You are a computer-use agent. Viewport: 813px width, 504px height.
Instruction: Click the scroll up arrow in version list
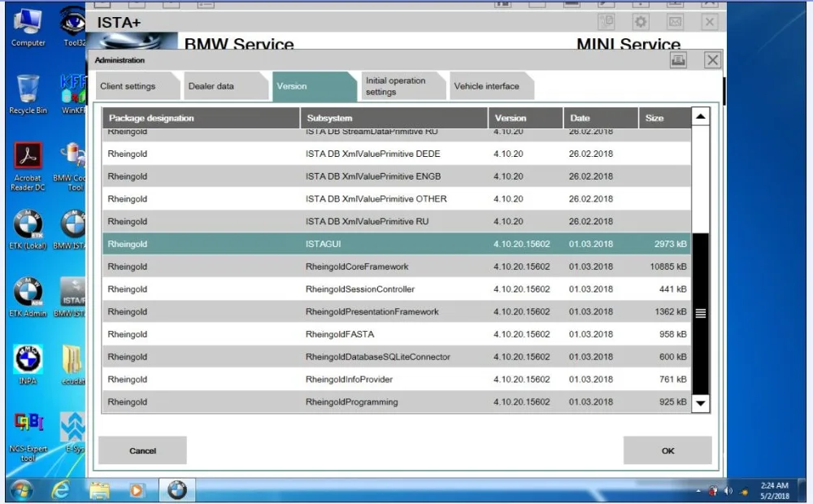click(701, 117)
